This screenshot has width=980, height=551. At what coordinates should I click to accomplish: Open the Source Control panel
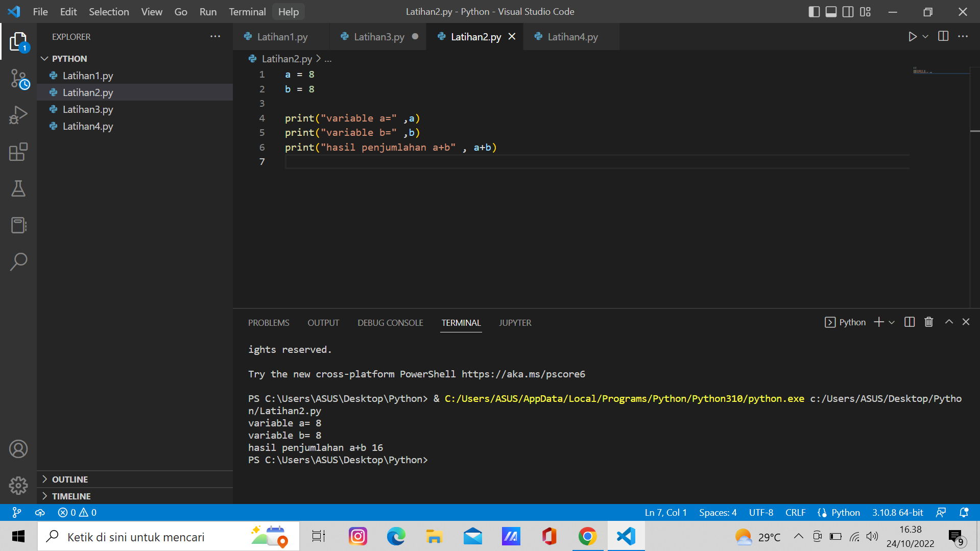(x=18, y=79)
